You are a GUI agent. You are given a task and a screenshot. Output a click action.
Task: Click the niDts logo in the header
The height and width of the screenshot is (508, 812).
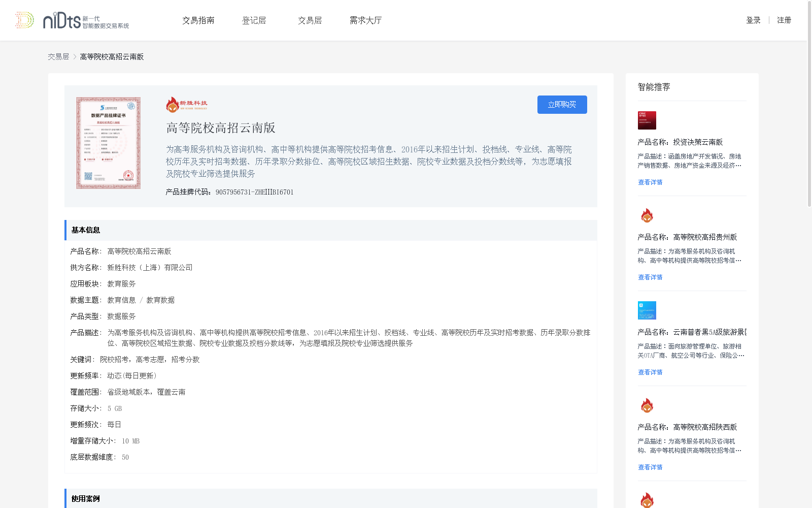pos(72,20)
